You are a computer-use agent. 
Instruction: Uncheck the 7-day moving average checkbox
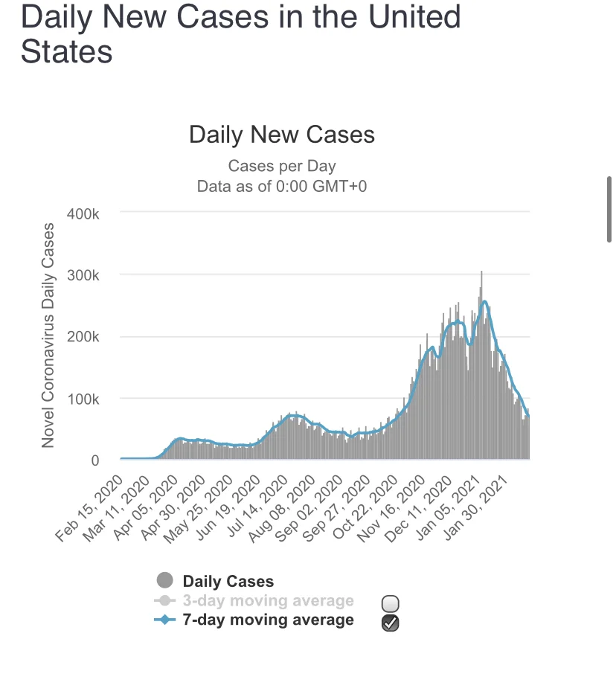[391, 623]
